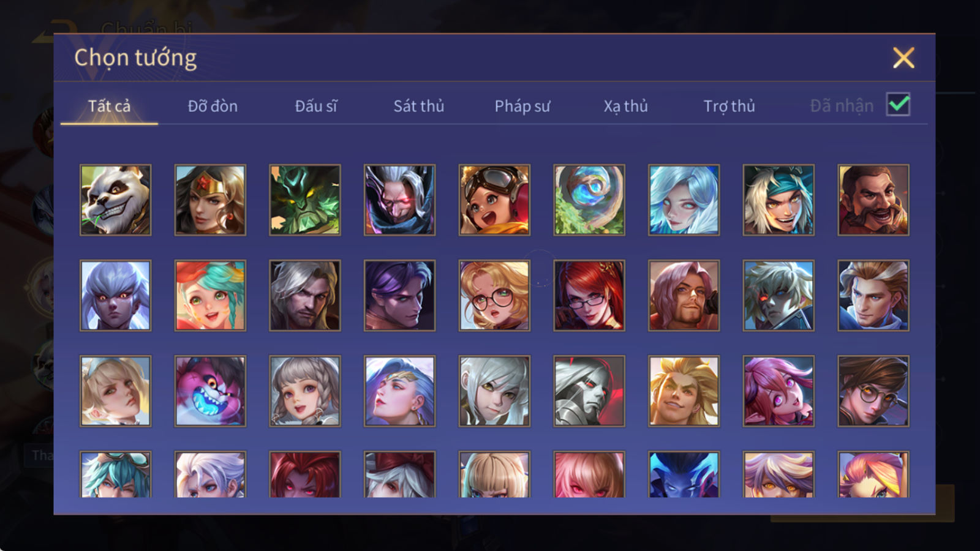The height and width of the screenshot is (551, 980).
Task: Show the Xạ thủ hero category
Action: [x=625, y=106]
